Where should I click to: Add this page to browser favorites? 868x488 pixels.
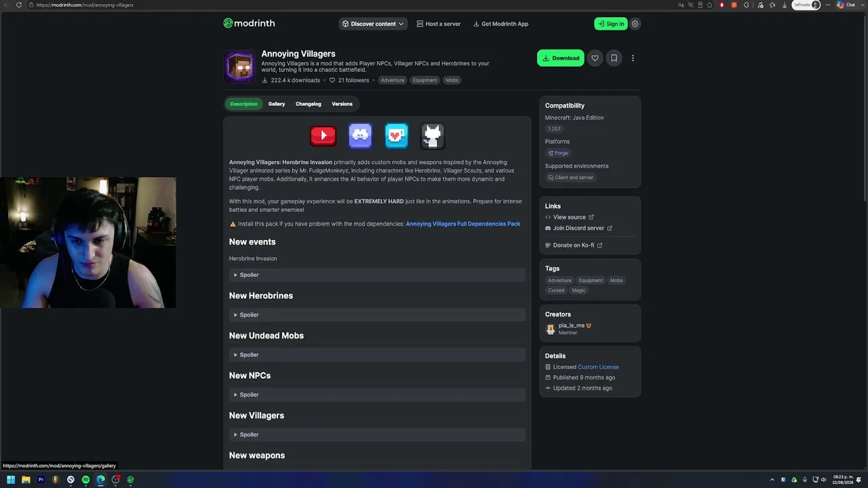pyautogui.click(x=709, y=5)
